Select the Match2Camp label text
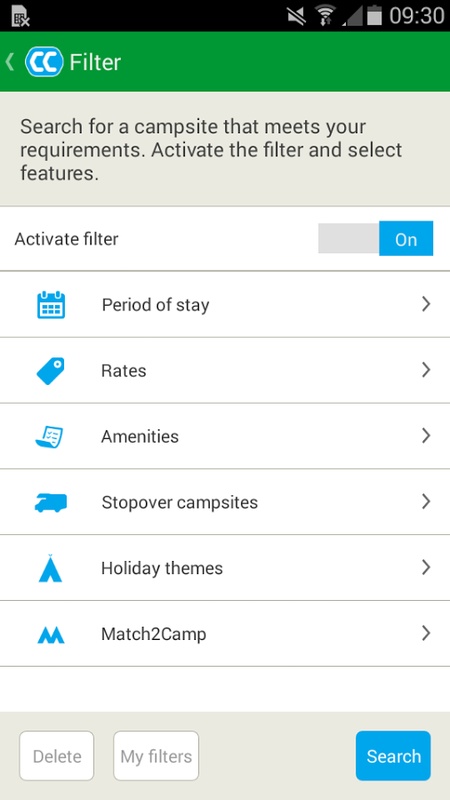 (x=154, y=634)
